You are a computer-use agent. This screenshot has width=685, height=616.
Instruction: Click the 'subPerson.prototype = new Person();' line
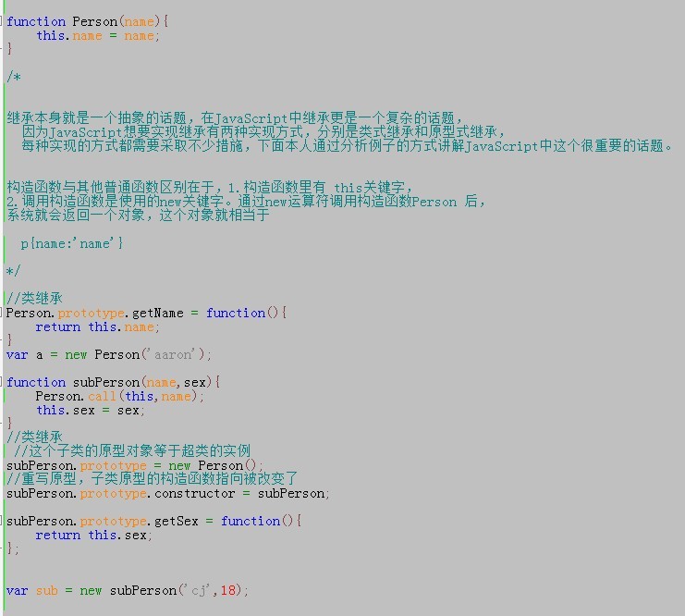coord(135,465)
